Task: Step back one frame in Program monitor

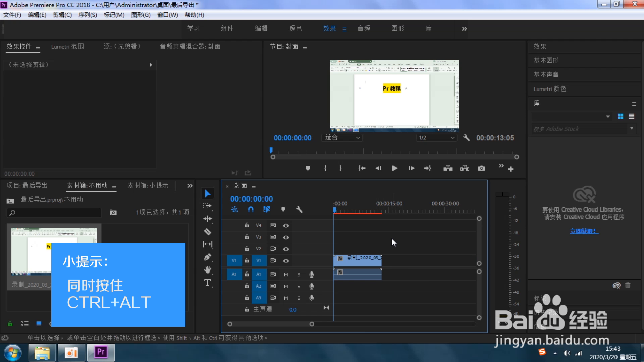Action: [378, 168]
